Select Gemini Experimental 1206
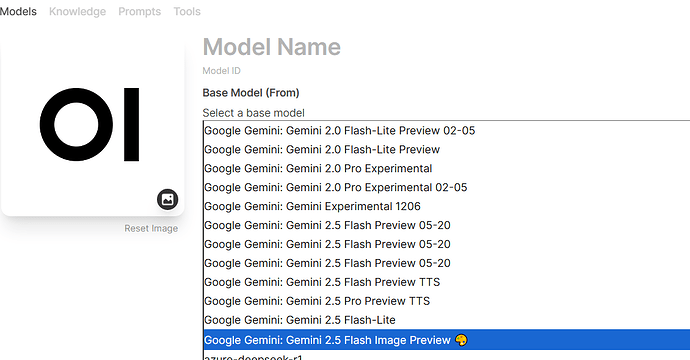This screenshot has height=360, width=690. tap(447, 206)
